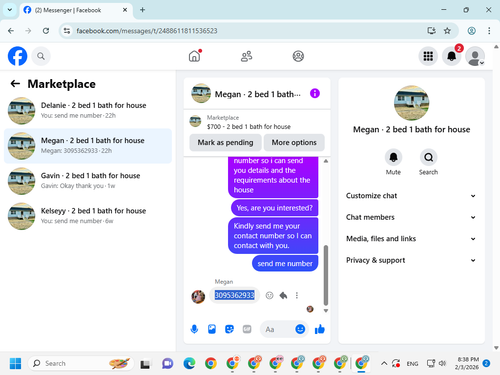Expand Media, files and links section
This screenshot has width=500, height=375.
pos(411,239)
